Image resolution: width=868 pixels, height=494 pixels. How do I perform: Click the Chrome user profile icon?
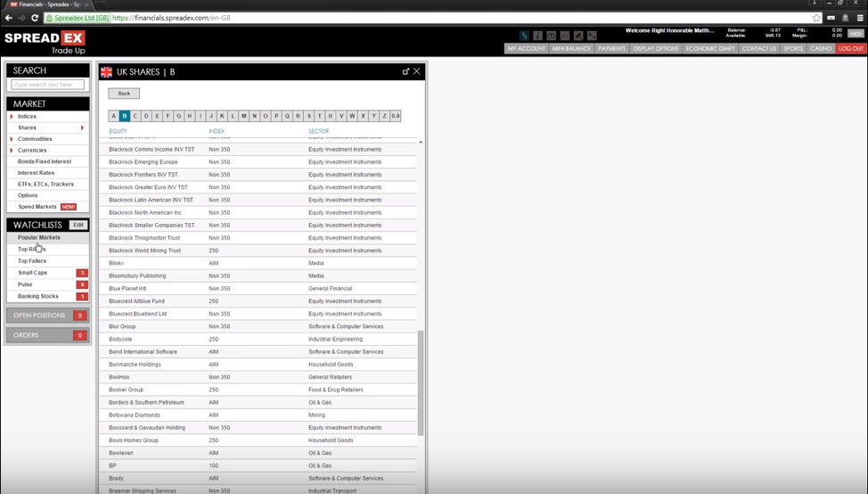coord(815,4)
